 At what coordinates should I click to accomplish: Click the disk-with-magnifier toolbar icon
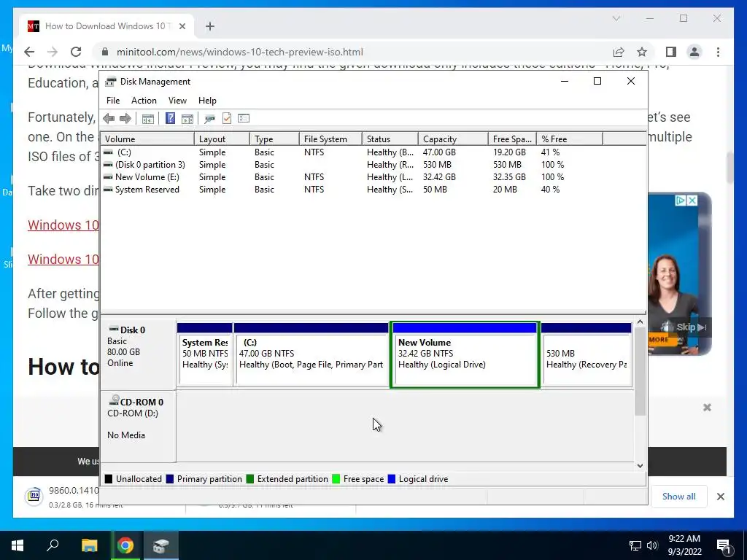(x=209, y=119)
